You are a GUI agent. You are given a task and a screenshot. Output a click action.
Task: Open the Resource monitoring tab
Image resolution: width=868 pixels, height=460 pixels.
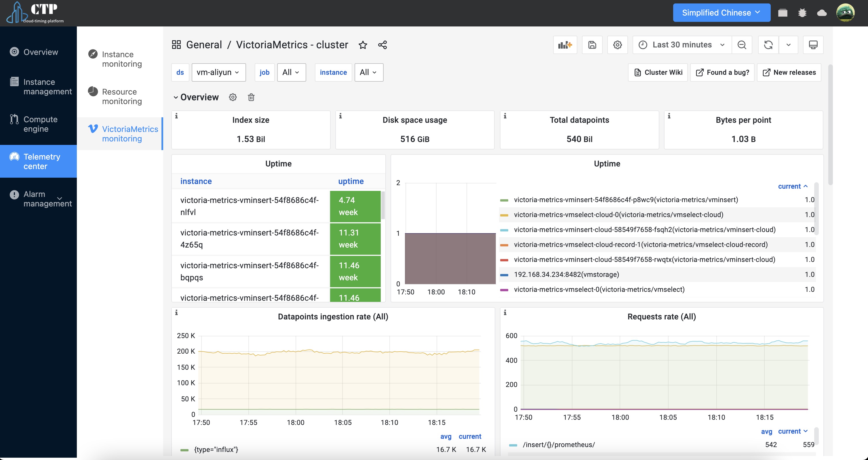pyautogui.click(x=120, y=96)
